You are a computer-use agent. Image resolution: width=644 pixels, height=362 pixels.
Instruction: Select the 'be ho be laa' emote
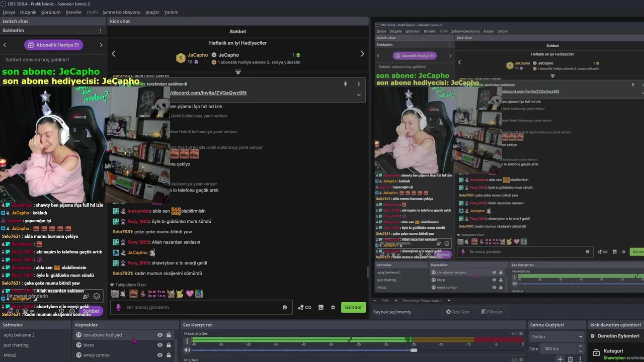156,294
